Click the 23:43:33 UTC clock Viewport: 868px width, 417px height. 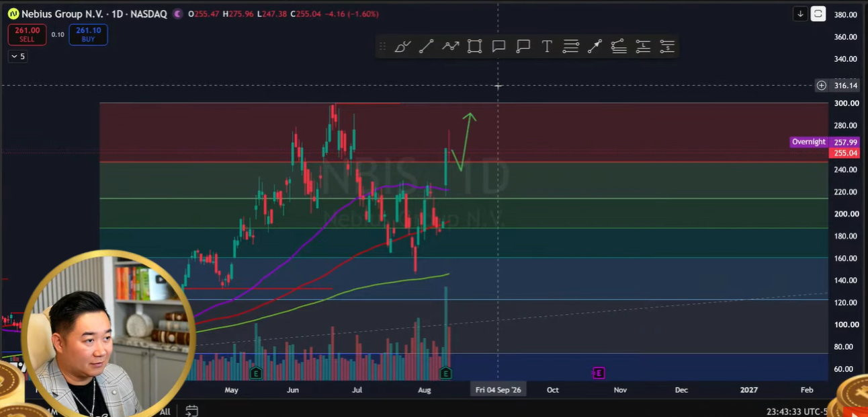click(797, 412)
